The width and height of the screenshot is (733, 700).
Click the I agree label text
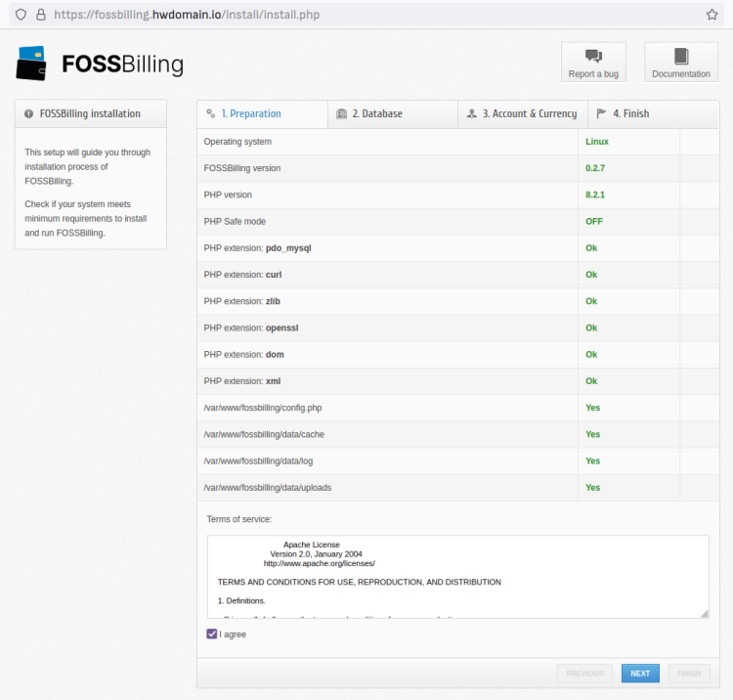(x=233, y=634)
